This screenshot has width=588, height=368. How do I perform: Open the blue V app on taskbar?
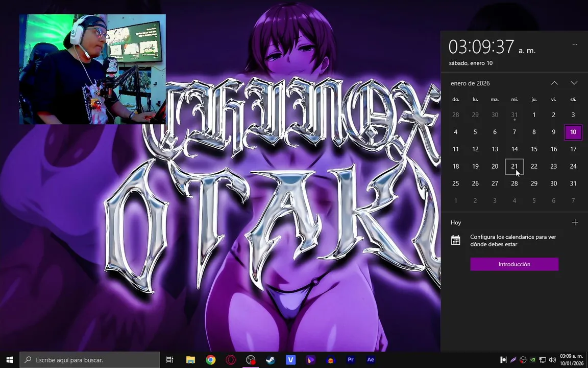tap(290, 360)
